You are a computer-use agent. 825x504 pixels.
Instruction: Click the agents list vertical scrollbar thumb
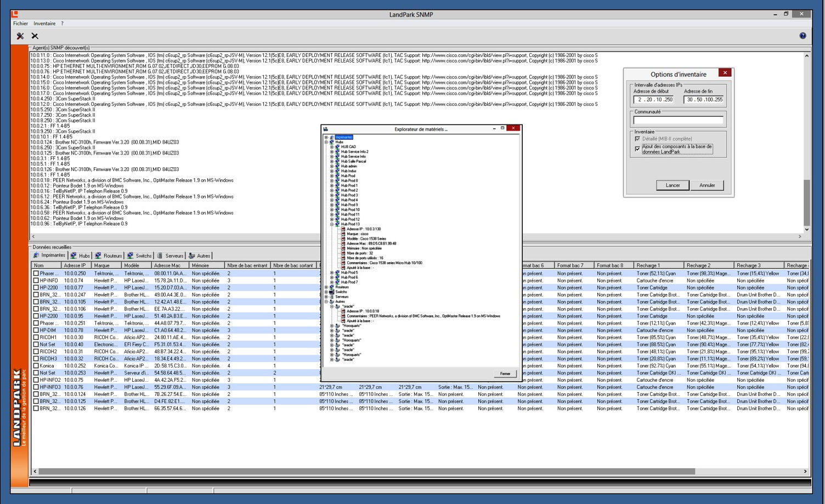coord(806,202)
